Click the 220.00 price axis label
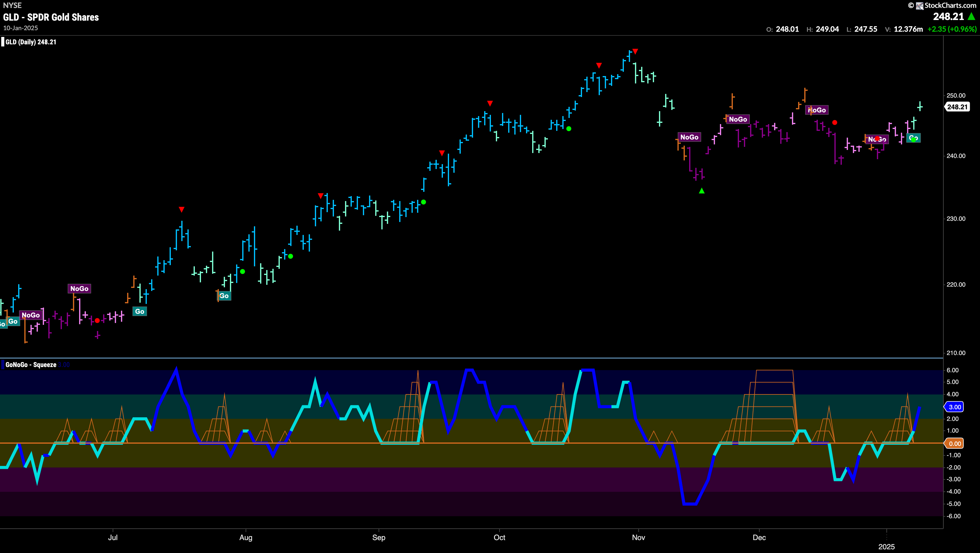The image size is (980, 553). click(956, 284)
